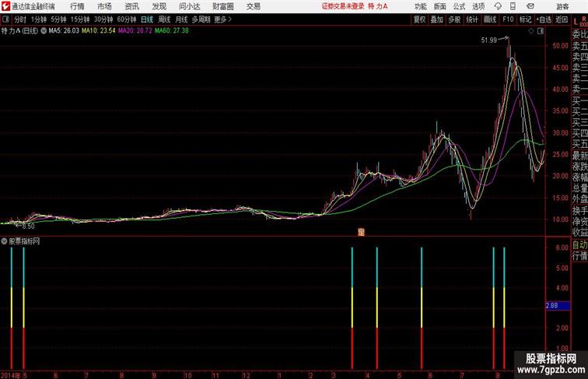Image resolution: width=588 pixels, height=379 pixels.
Task: Click the 2.88 indicator value box
Action: click(x=558, y=305)
